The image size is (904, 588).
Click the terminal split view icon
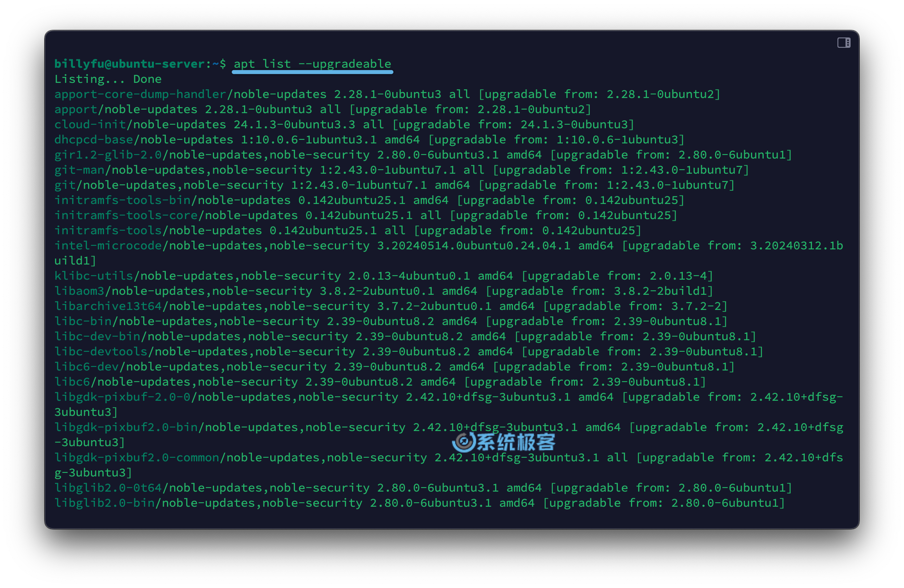tap(844, 43)
